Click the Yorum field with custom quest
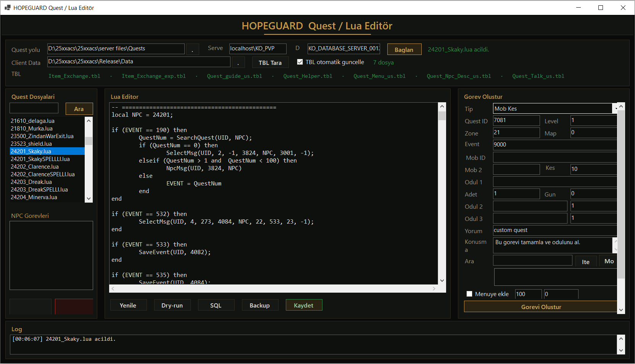This screenshot has width=635, height=364. point(555,230)
